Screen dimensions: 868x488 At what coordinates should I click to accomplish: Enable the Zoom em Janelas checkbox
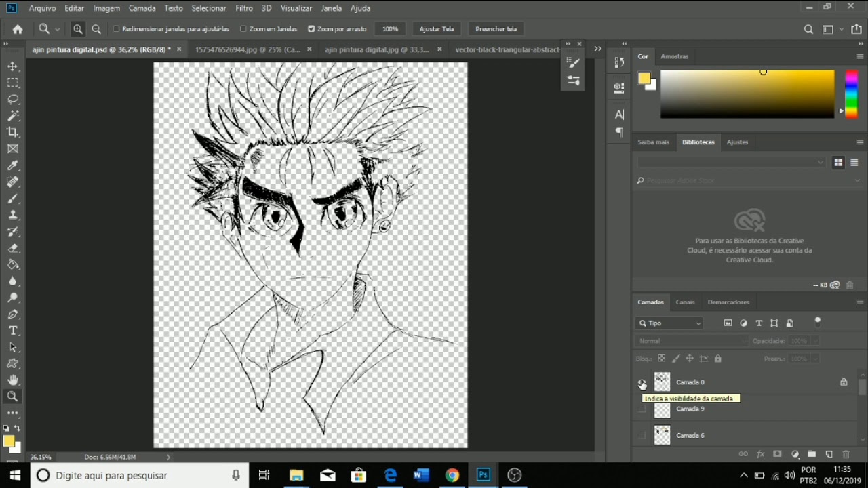click(x=243, y=29)
